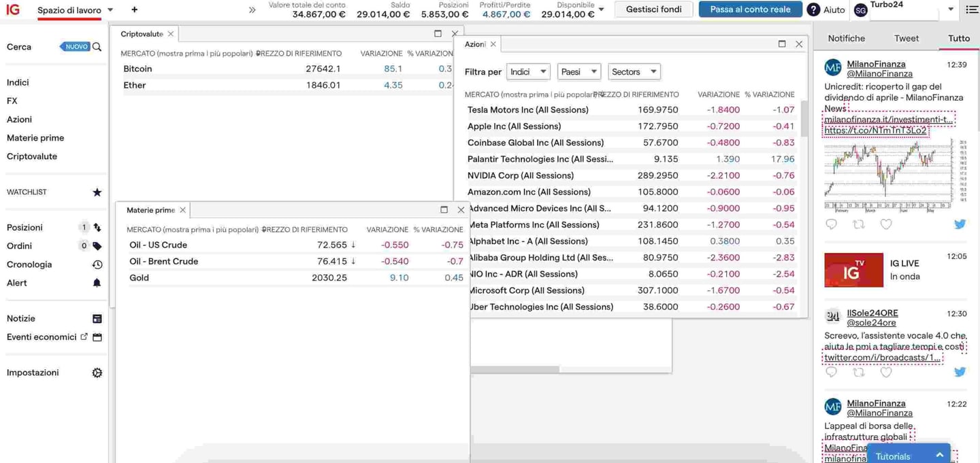This screenshot has height=463, width=980.
Task: Click the search magnifier icon
Action: (x=97, y=47)
